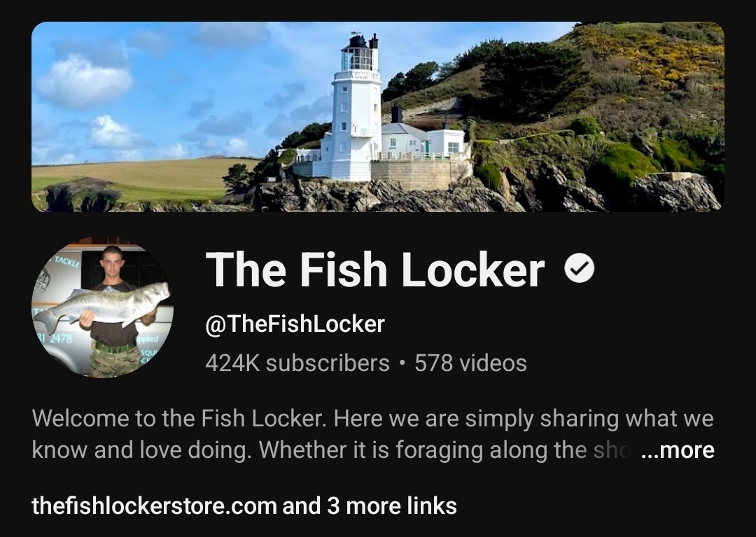This screenshot has height=537, width=756.
Task: Click the large white cloud in banner
Action: pyautogui.click(x=85, y=81)
